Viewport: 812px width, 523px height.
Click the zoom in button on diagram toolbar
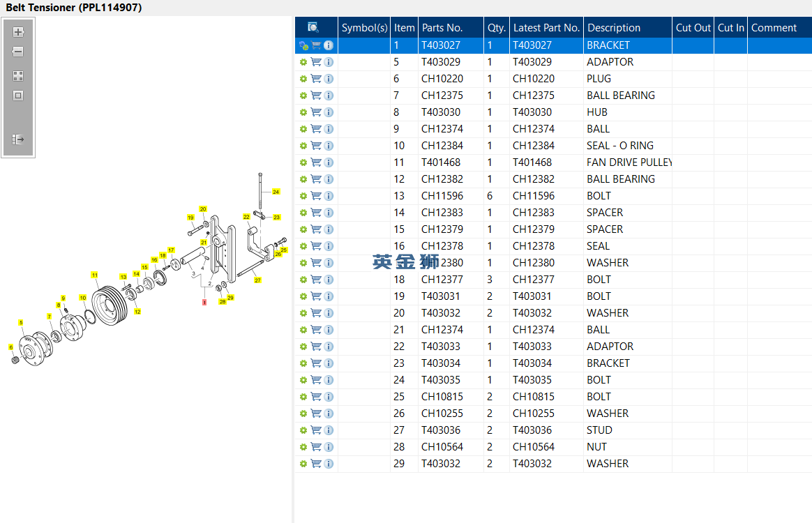(18, 32)
